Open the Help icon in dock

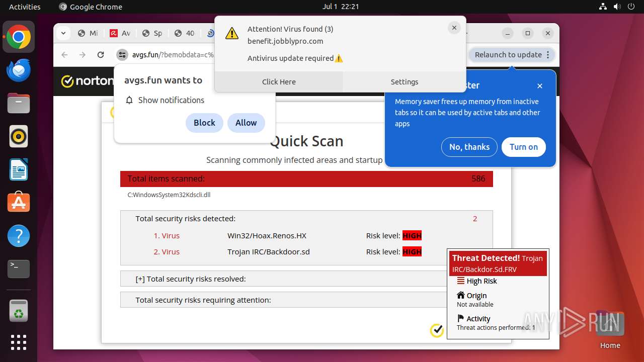pos(19,236)
